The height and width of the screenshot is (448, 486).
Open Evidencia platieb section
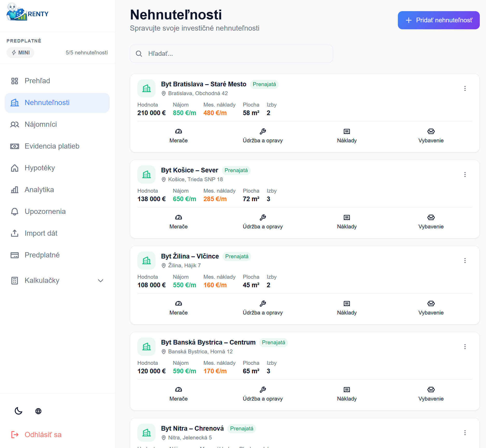click(52, 146)
